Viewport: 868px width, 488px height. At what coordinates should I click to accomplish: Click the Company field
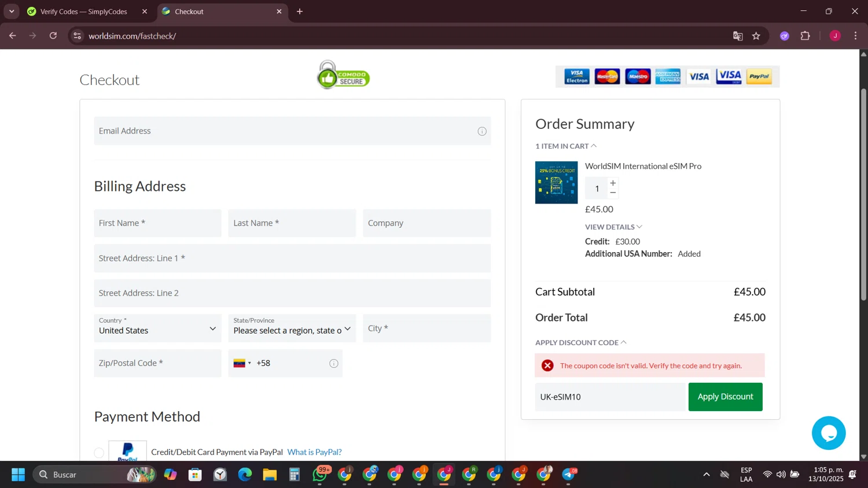426,223
